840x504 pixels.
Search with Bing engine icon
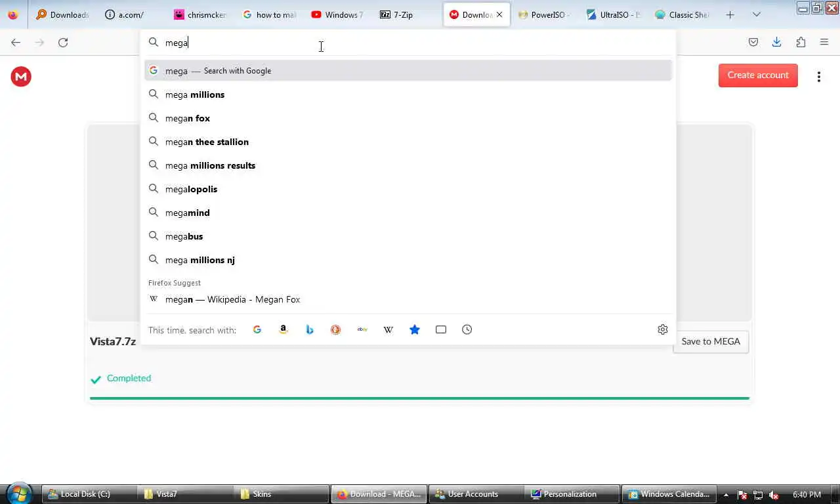[x=310, y=329]
